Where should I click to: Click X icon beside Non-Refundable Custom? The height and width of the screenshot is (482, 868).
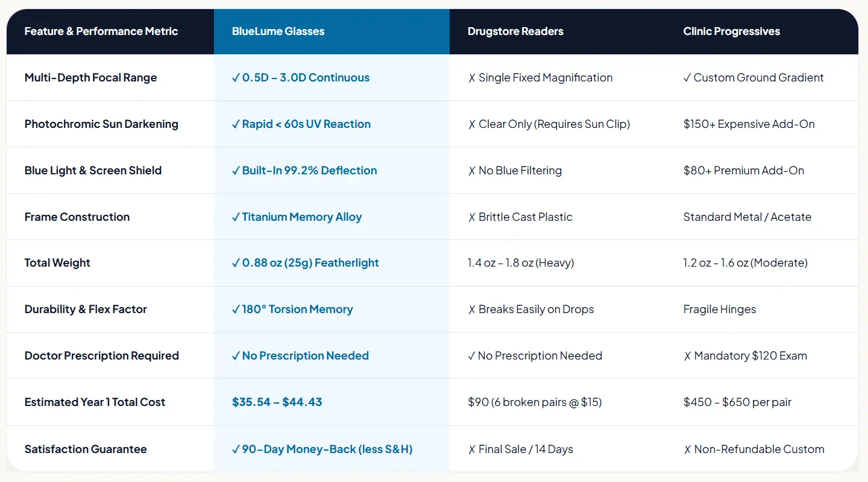point(687,449)
